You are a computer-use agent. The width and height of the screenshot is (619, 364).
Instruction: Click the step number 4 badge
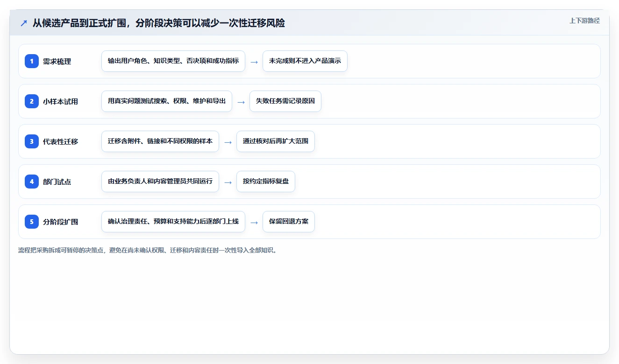click(32, 182)
